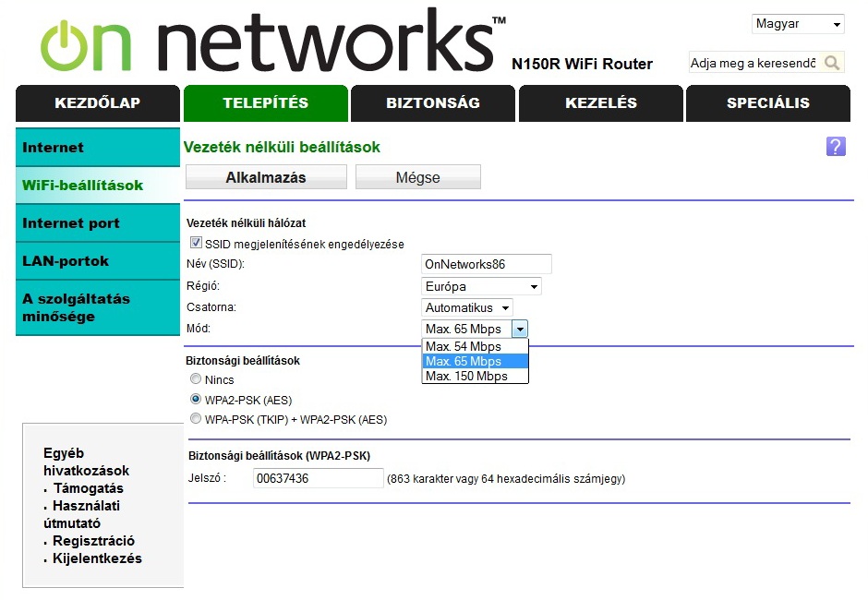Click the search magnifier icon
Image resolution: width=868 pixels, height=600 pixels.
point(831,63)
